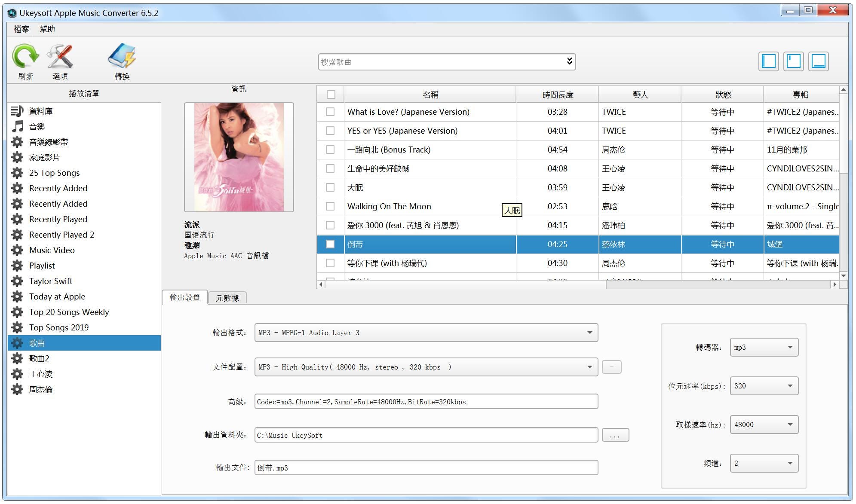Check the 爱你 3000 song checkbox
This screenshot has height=504, width=856.
[x=330, y=226]
